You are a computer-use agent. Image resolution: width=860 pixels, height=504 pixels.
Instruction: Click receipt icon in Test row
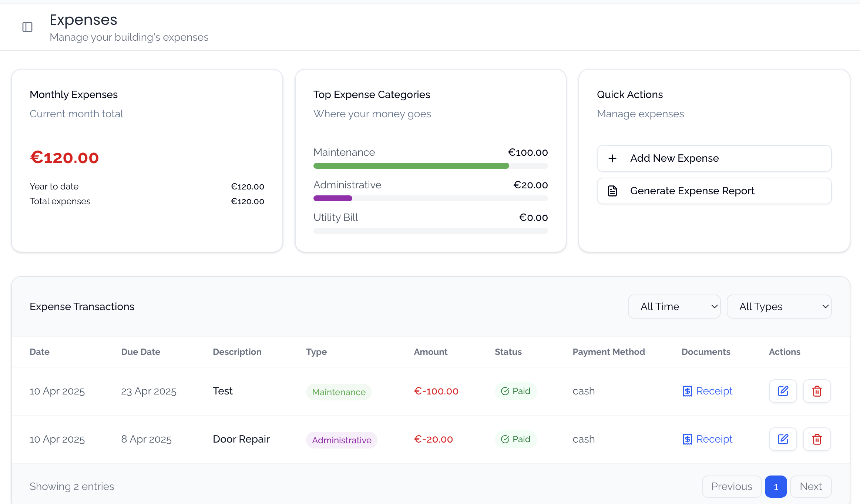pyautogui.click(x=687, y=391)
